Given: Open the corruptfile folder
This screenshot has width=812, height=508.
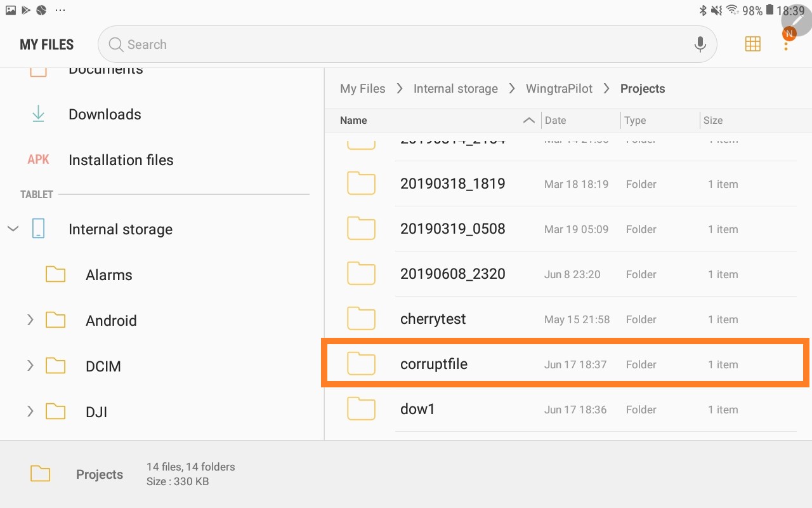Looking at the screenshot, I should (434, 364).
